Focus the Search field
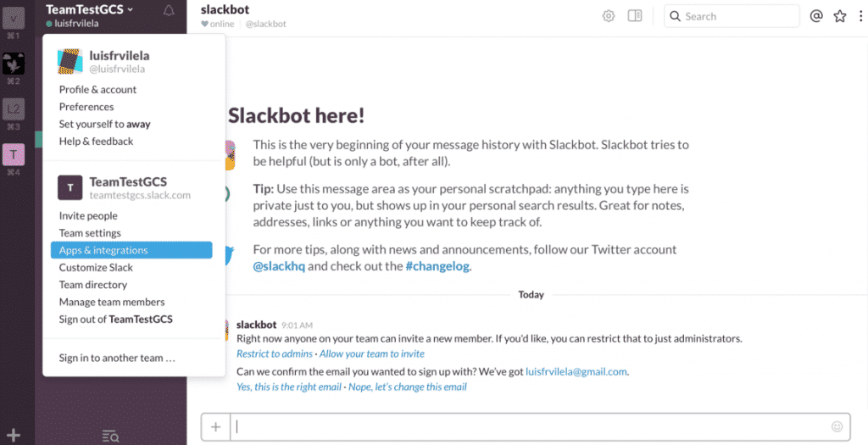The height and width of the screenshot is (445, 868). coord(732,16)
